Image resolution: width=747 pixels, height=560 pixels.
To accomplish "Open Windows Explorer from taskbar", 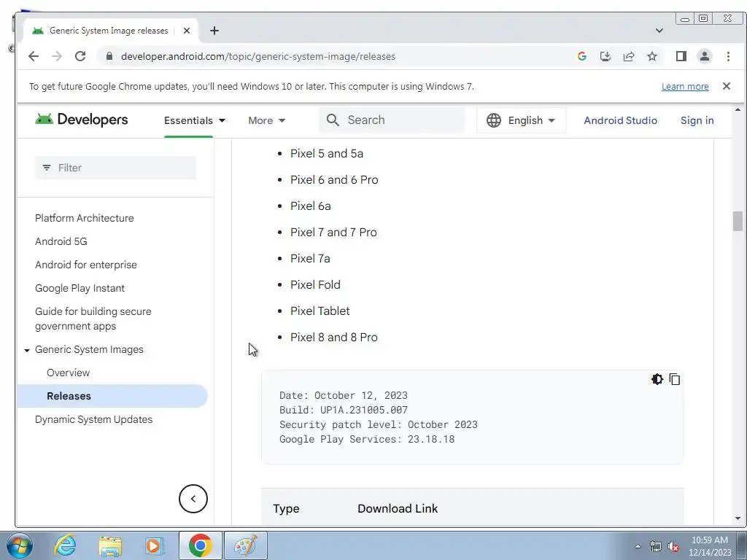I will pyautogui.click(x=110, y=545).
